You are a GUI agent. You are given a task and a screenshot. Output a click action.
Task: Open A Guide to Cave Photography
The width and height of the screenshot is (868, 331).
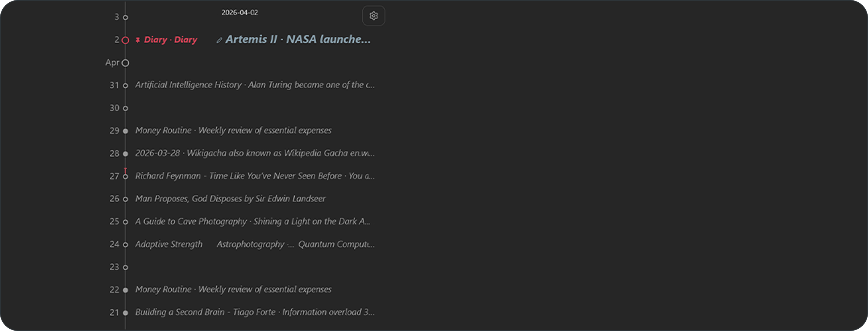(x=252, y=221)
